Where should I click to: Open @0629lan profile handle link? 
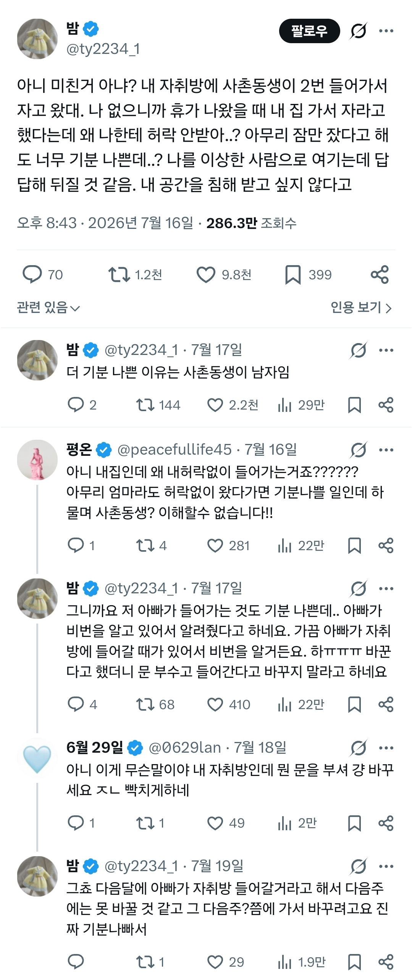pos(185,748)
